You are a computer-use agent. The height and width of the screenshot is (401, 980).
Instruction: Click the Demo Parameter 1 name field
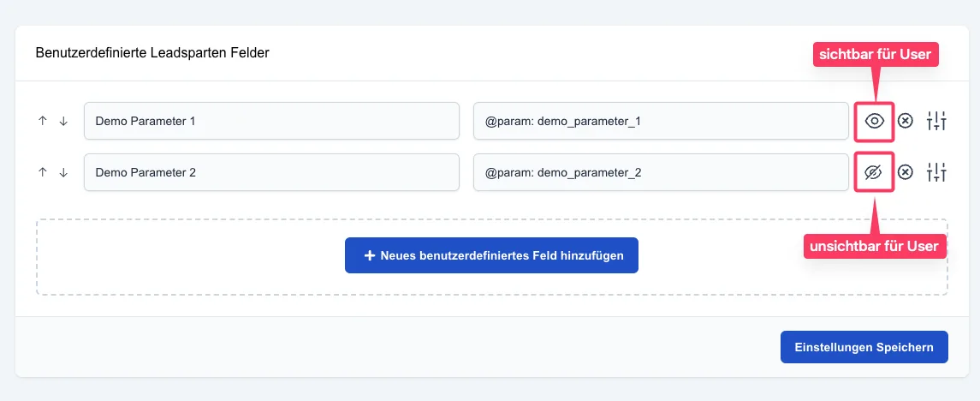[x=272, y=121]
